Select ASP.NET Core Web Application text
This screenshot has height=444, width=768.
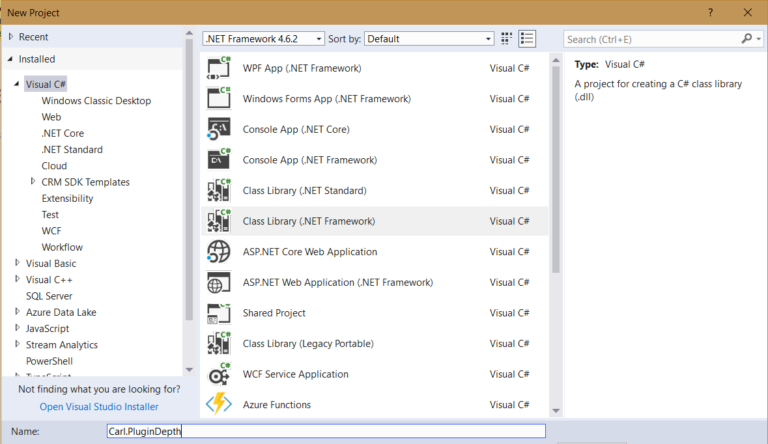tap(310, 252)
